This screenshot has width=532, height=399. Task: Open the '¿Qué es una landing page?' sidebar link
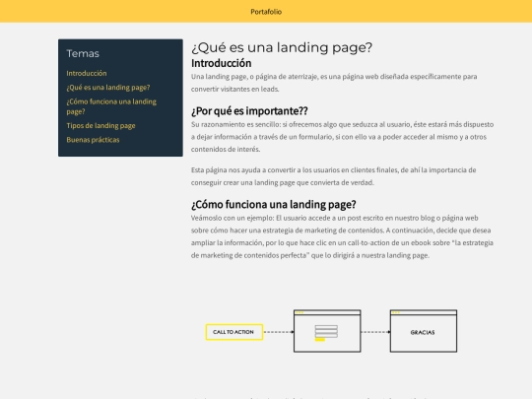[x=108, y=88]
